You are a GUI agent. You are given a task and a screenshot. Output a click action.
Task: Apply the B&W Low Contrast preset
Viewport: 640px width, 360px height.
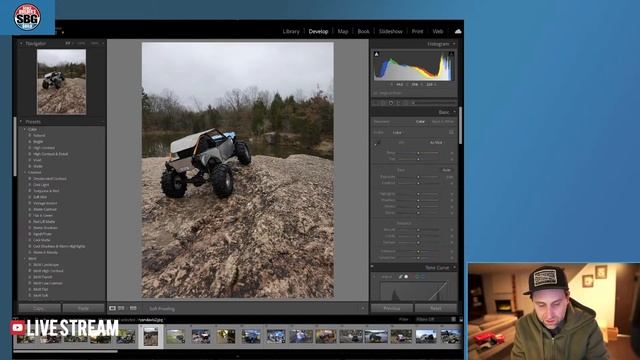(x=48, y=283)
